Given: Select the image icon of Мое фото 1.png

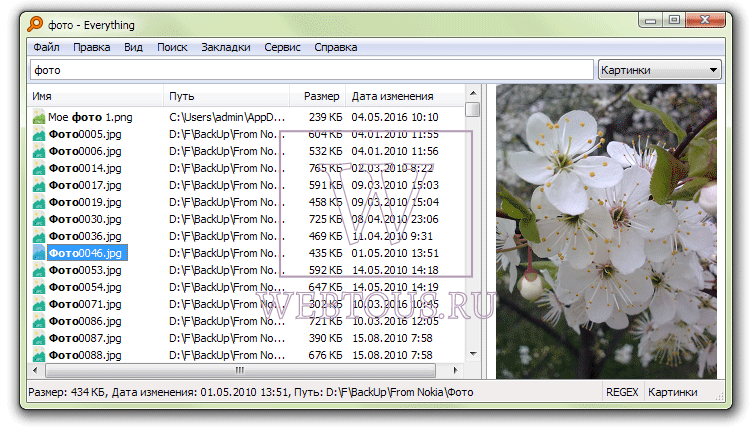Looking at the screenshot, I should click(38, 117).
